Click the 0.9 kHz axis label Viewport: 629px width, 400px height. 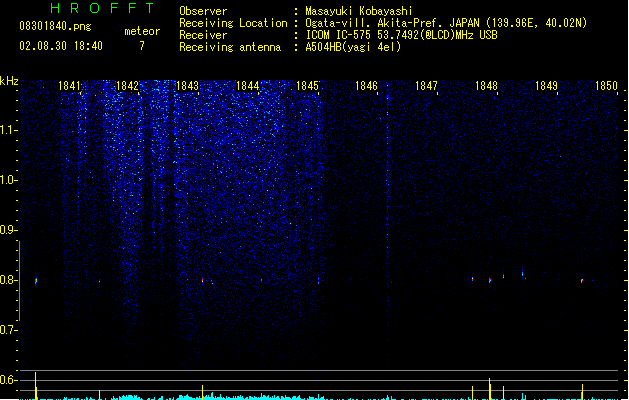point(8,230)
